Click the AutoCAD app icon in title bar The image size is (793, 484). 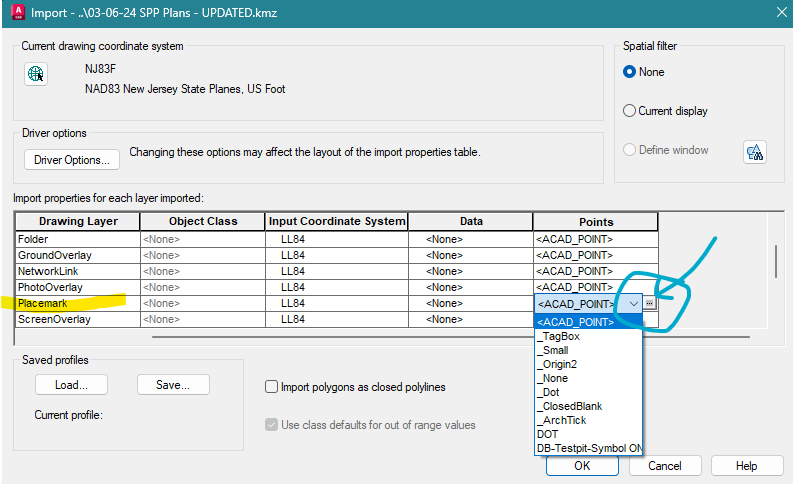point(18,12)
